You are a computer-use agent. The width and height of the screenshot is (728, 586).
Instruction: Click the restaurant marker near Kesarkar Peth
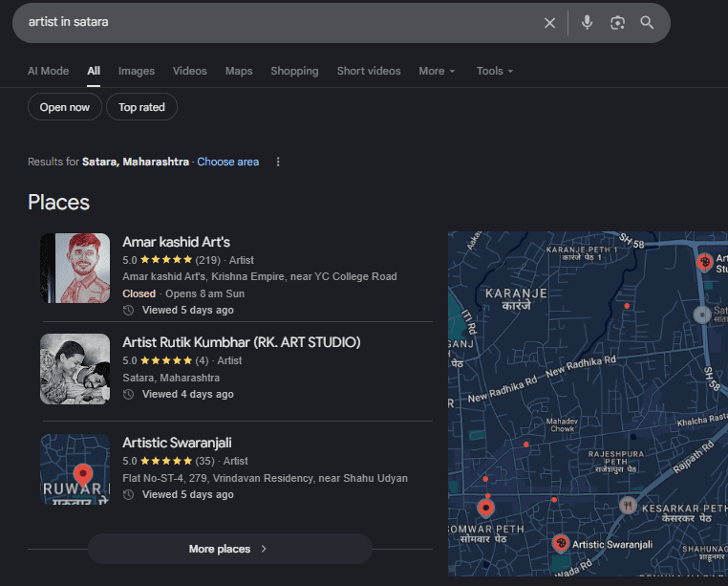tap(628, 506)
